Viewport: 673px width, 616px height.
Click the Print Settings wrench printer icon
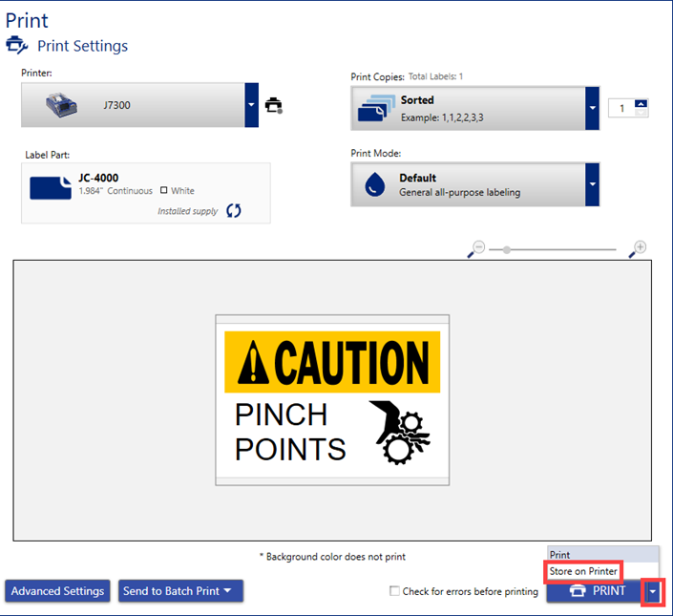(17, 45)
